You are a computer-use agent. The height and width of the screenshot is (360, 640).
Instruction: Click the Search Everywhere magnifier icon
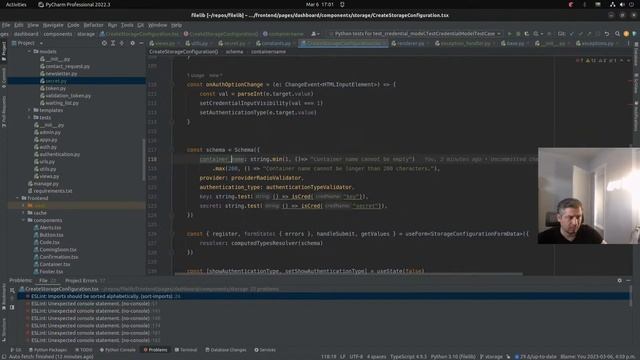(x=617, y=34)
